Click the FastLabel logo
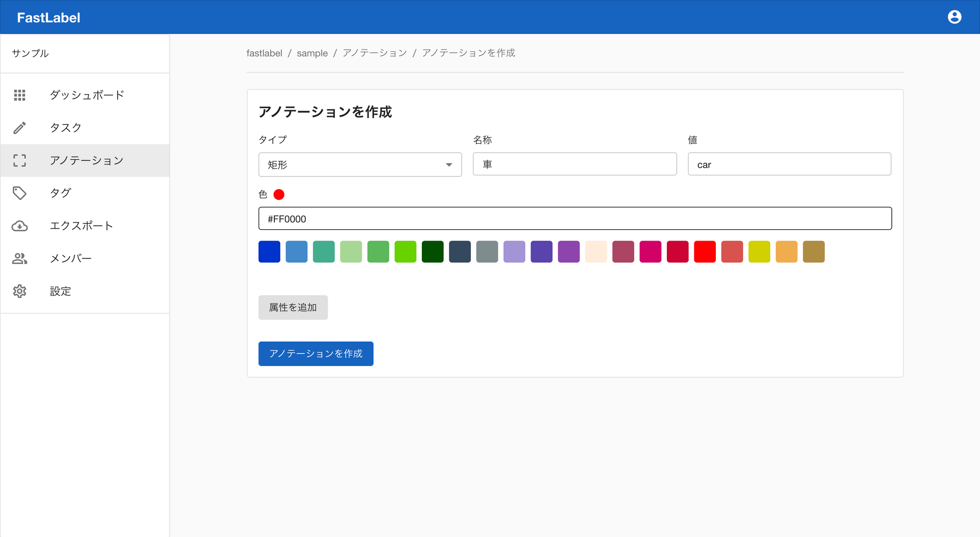Viewport: 980px width, 537px height. tap(49, 18)
